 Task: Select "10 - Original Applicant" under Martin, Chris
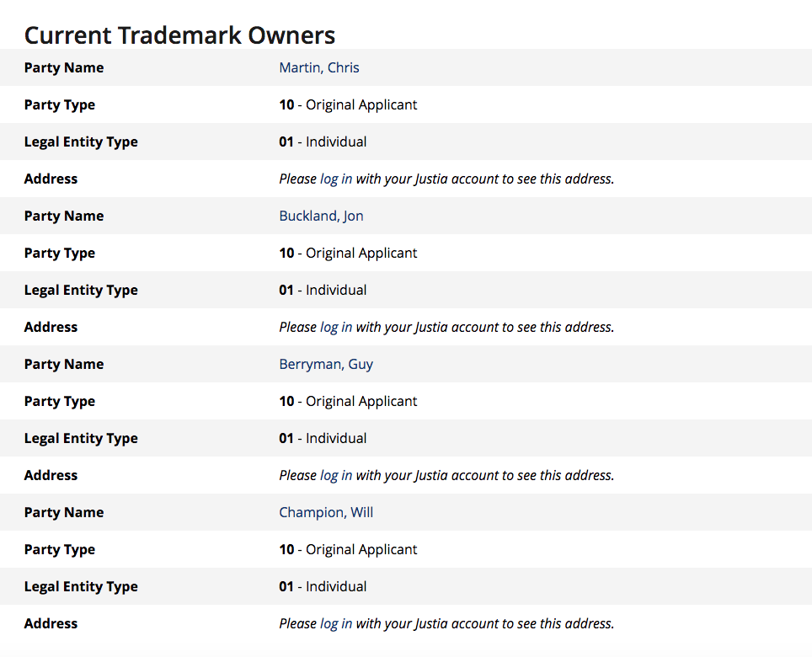(348, 104)
